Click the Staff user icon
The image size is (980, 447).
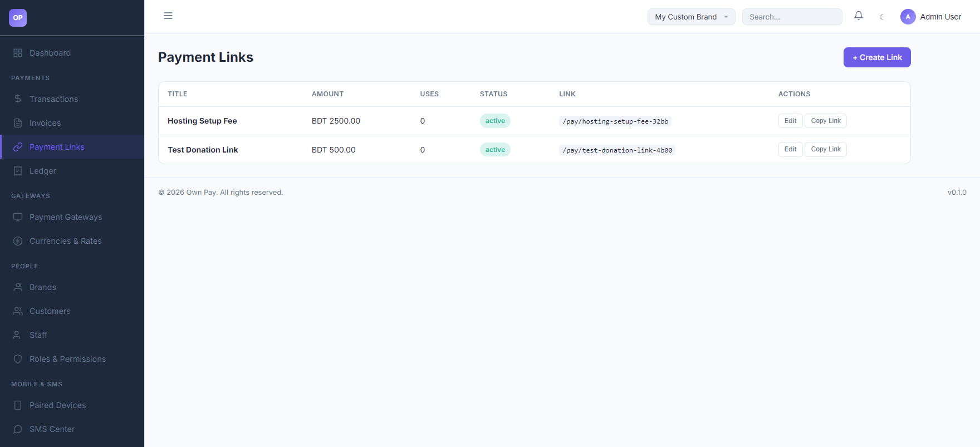tap(18, 335)
